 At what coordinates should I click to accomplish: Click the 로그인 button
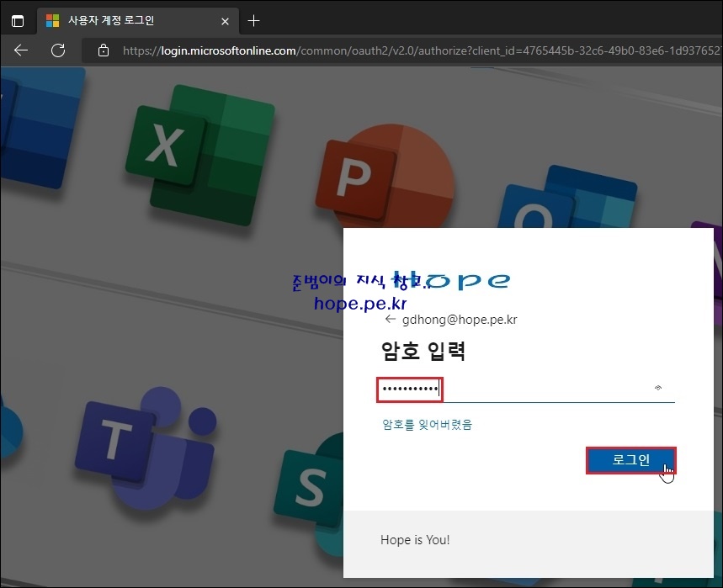(x=630, y=460)
